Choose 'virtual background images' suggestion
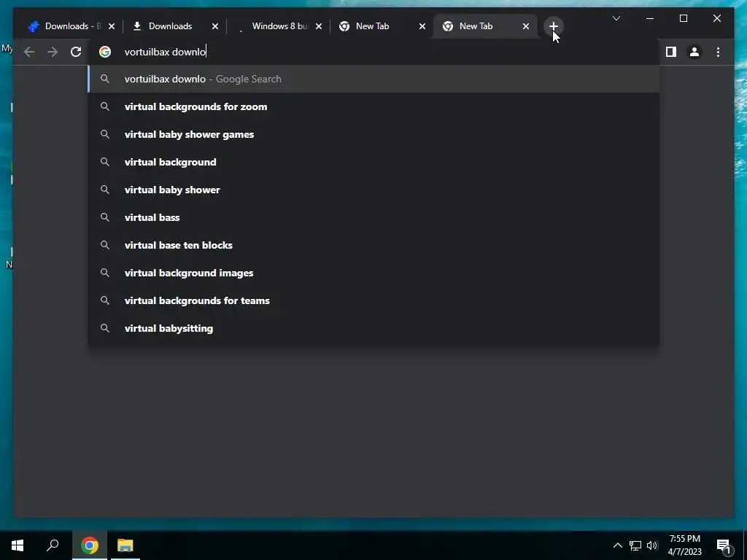This screenshot has height=560, width=747. (x=374, y=273)
